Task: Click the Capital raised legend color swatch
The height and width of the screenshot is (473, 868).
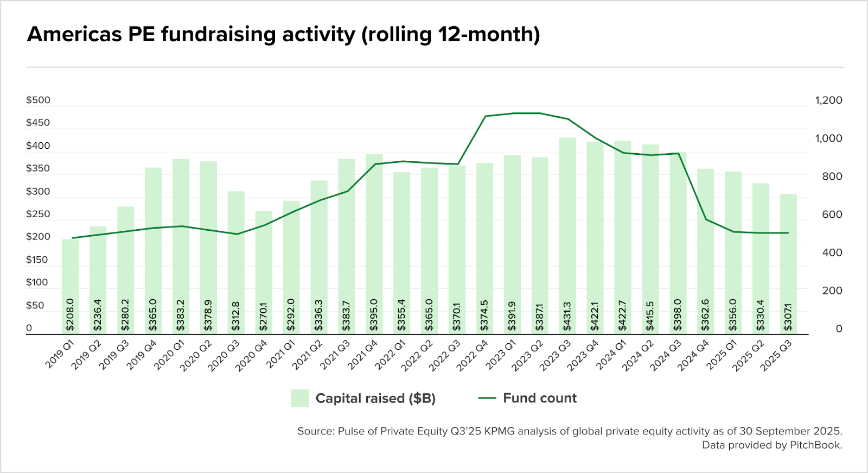Action: pyautogui.click(x=299, y=398)
